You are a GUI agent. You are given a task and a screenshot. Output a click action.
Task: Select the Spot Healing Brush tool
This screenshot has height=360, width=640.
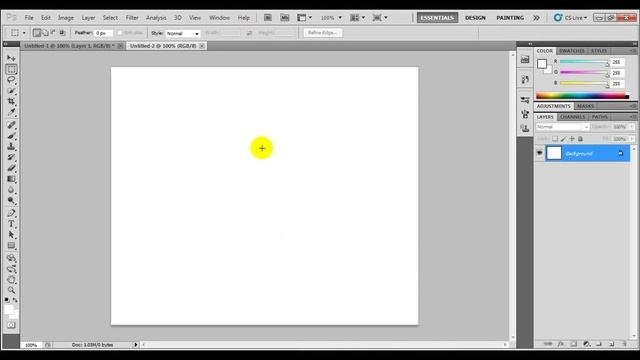coord(11,125)
